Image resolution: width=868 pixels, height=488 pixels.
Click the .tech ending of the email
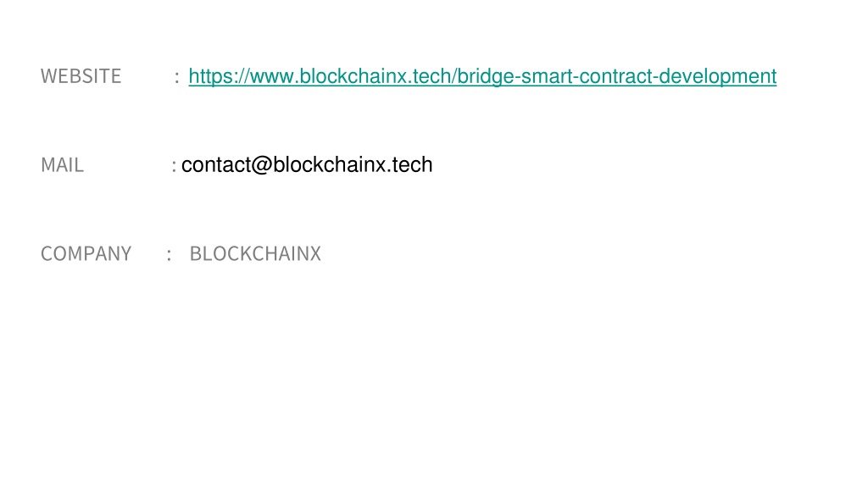click(410, 165)
